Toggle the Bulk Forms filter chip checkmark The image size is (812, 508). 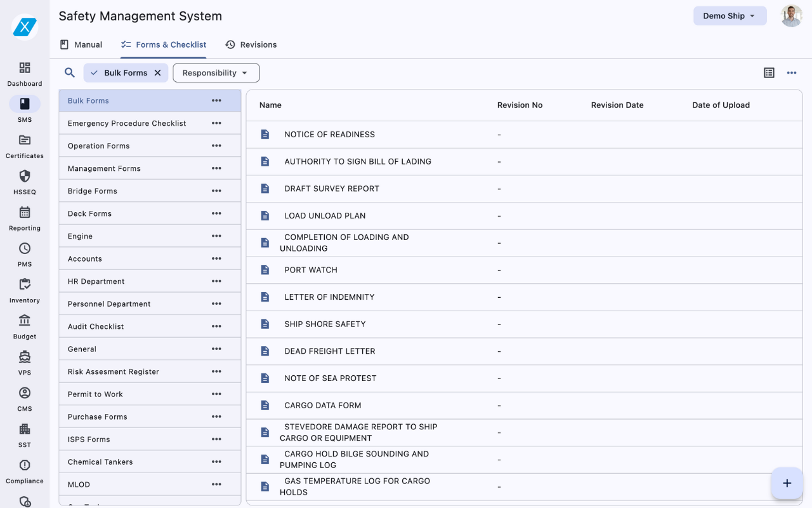(94, 73)
